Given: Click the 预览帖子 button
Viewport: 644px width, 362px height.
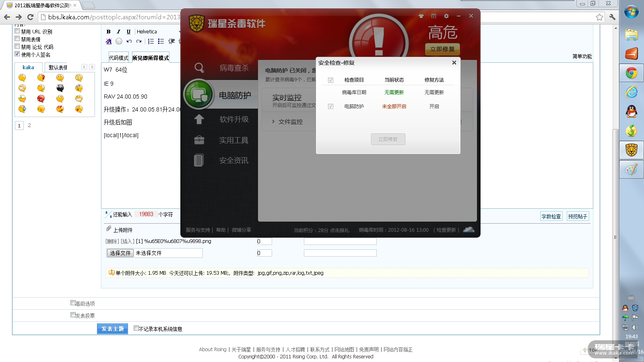Looking at the screenshot, I should tap(578, 216).
